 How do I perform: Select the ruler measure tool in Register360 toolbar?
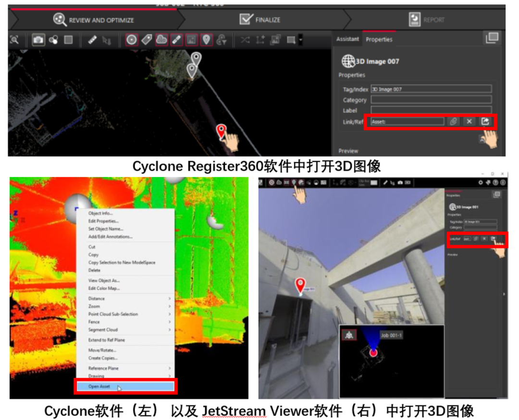(x=92, y=40)
